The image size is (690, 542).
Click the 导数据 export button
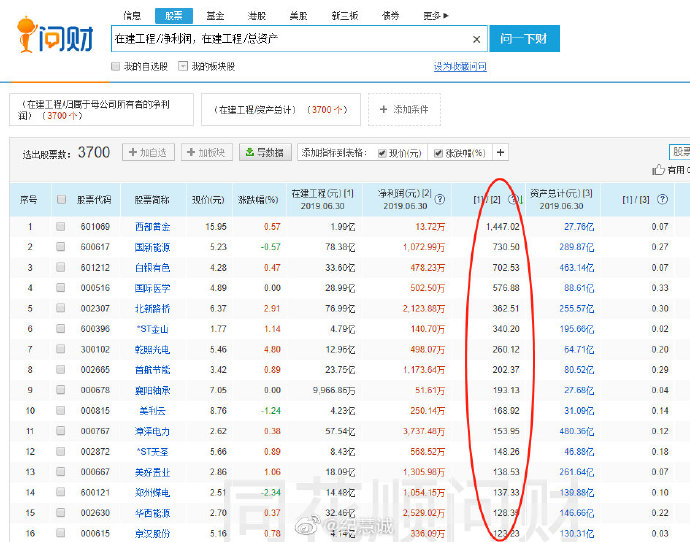[x=265, y=152]
